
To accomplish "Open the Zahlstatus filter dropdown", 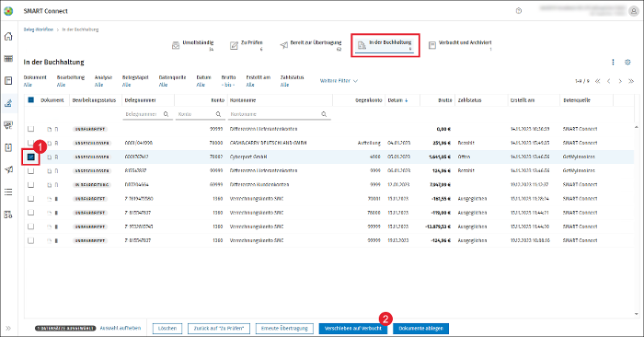I will click(292, 81).
